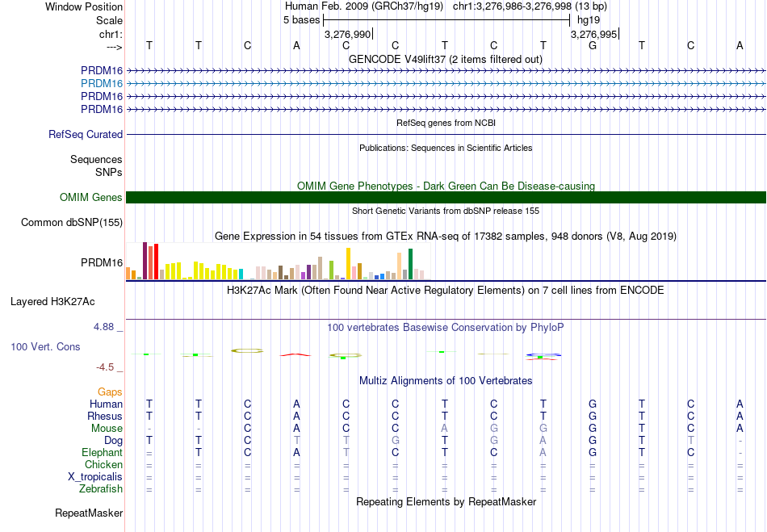Click the hg19 label beside the scale bar
This screenshot has width=767, height=532.
pos(589,20)
